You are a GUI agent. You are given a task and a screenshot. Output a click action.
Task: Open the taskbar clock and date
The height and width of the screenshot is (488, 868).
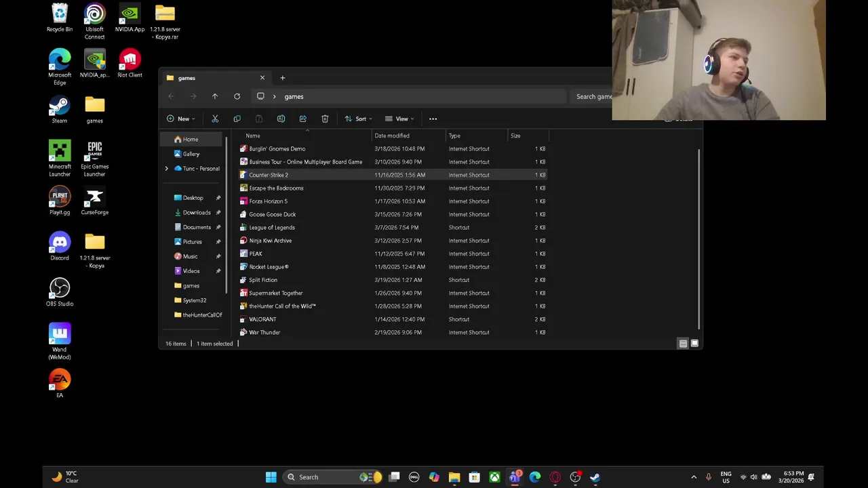[793, 477]
